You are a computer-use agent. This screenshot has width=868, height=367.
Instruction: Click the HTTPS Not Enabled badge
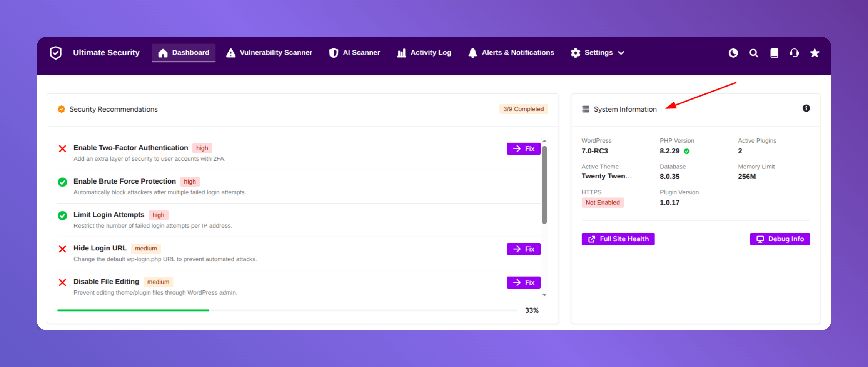(x=603, y=203)
